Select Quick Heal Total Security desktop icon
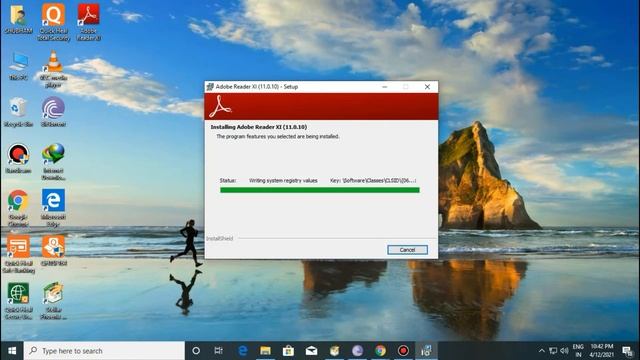Screen dimensions: 640x360 pos(53,22)
